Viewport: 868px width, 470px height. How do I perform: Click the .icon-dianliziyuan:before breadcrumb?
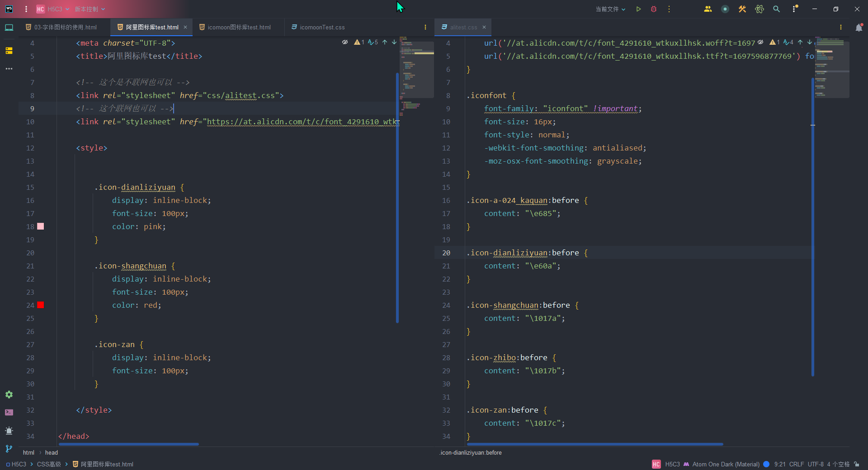pos(471,452)
